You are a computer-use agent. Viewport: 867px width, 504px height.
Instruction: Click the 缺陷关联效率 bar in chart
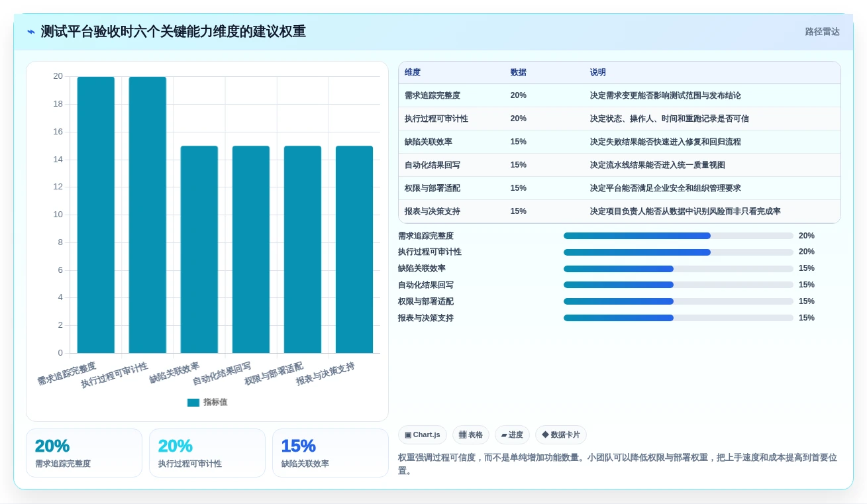click(x=199, y=250)
